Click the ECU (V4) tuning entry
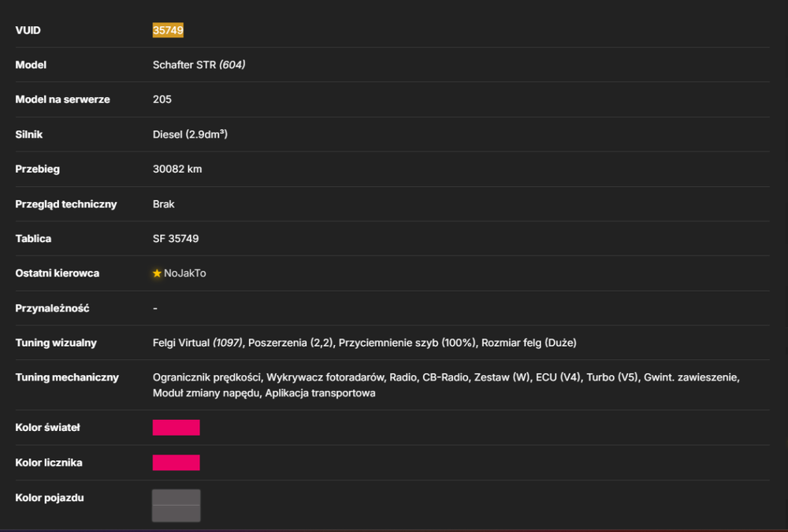Viewport: 788px width, 532px height. [558, 378]
